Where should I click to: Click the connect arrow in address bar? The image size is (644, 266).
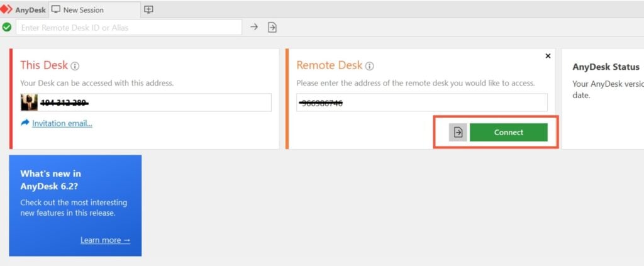tap(254, 27)
